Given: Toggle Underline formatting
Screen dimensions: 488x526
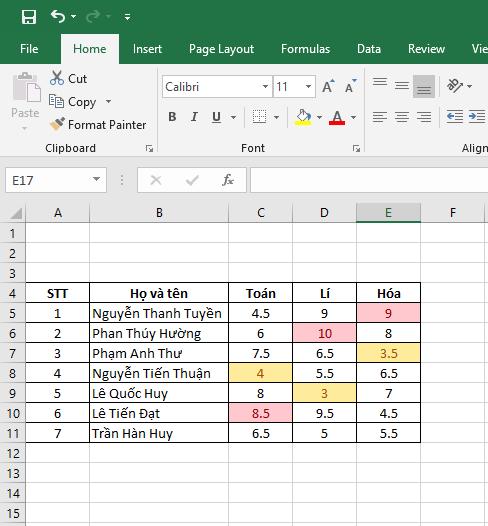Looking at the screenshot, I should pos(217,117).
